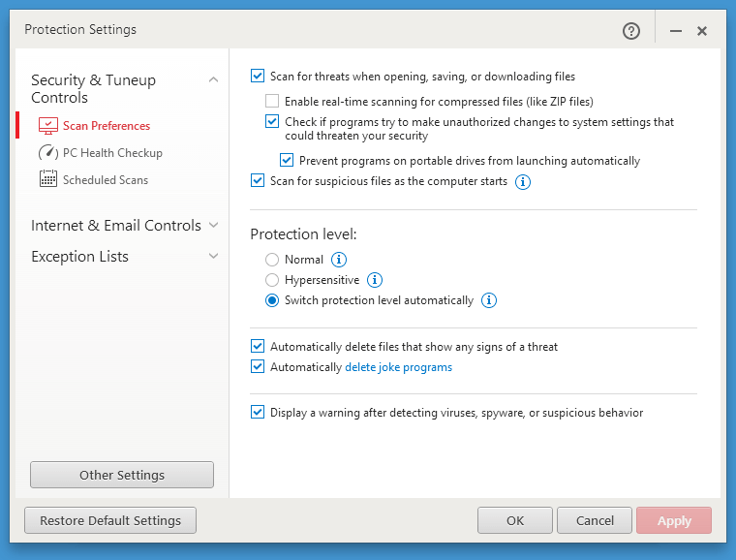Open the Scheduled Scans page
The width and height of the screenshot is (736, 560).
click(105, 180)
